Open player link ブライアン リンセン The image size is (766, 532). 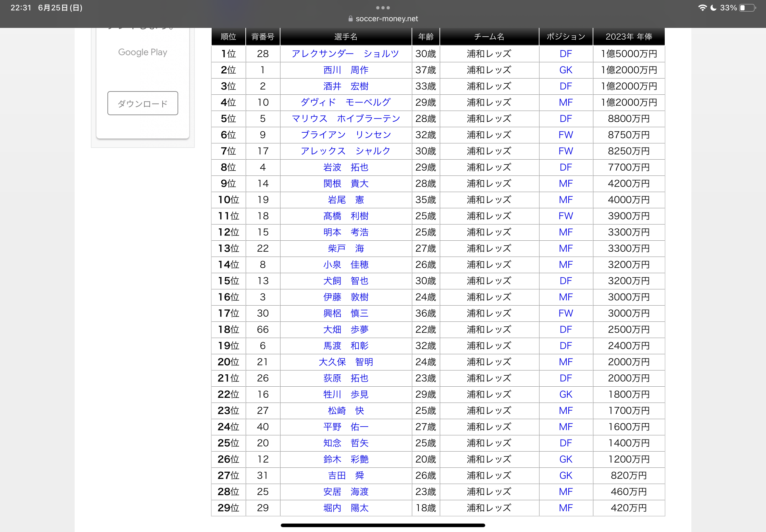(x=345, y=135)
